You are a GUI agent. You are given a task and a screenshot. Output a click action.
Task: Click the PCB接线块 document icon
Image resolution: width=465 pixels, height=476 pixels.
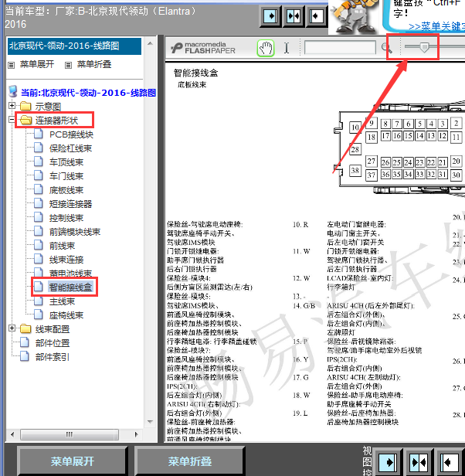click(x=39, y=134)
